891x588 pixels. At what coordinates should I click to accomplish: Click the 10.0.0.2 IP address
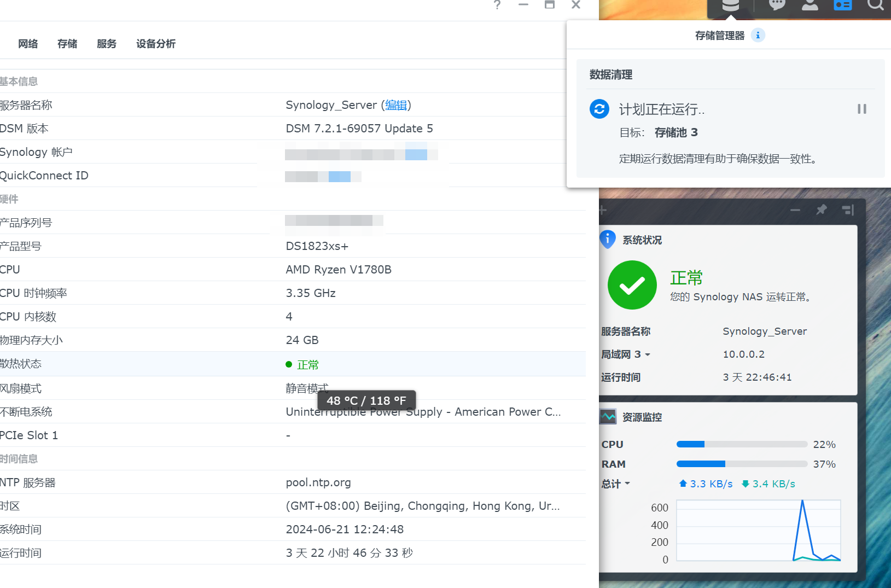click(744, 354)
